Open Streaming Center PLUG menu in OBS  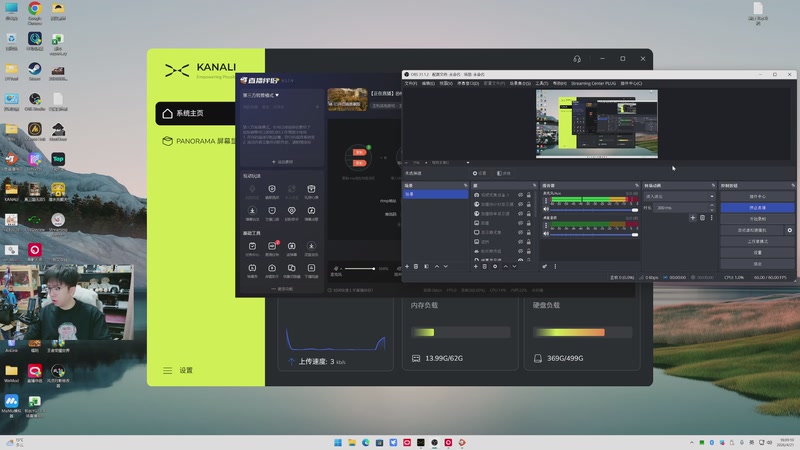tap(593, 83)
